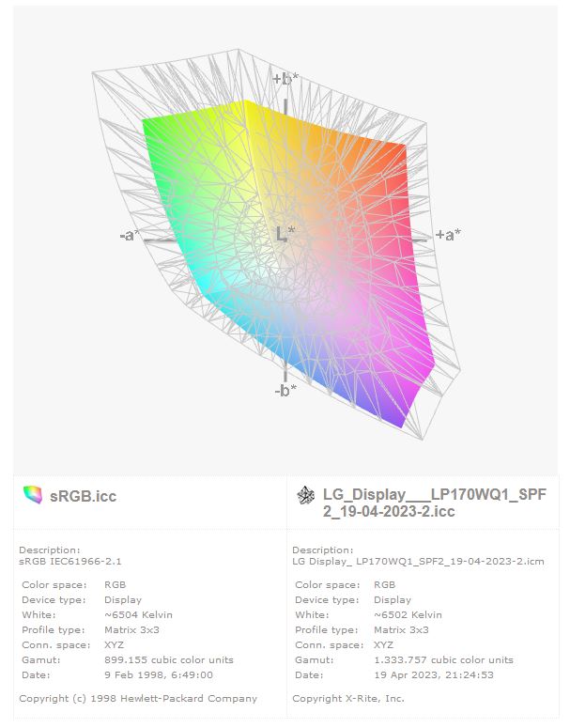Image resolution: width=570 pixels, height=728 pixels.
Task: Pick the green corner of the gamut
Action: [x=150, y=126]
